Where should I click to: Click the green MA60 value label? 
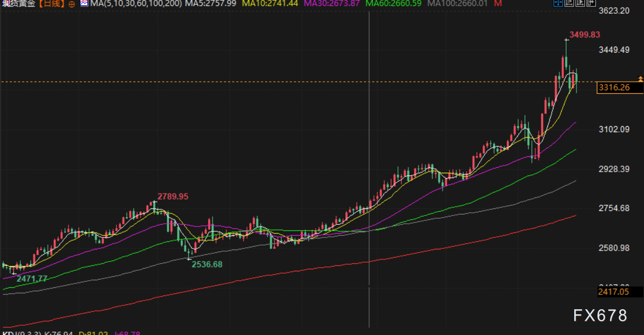tap(394, 4)
